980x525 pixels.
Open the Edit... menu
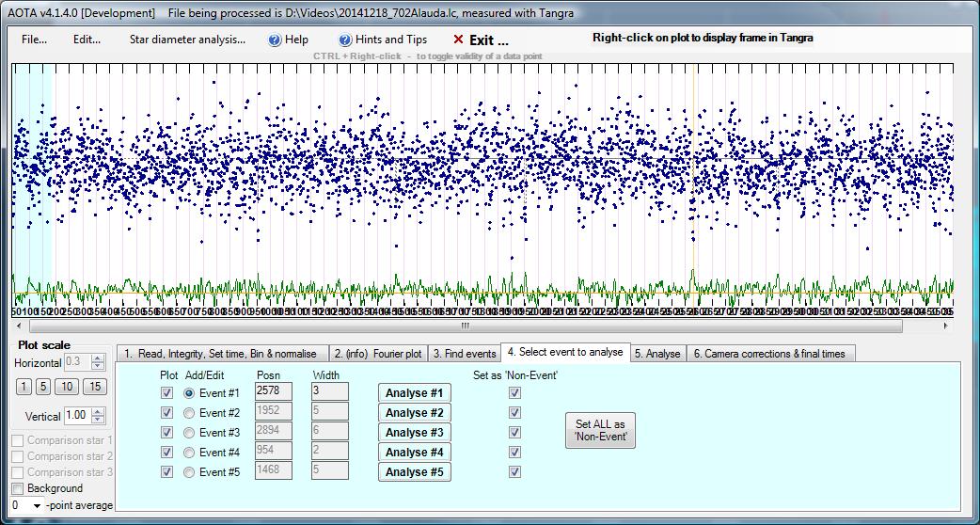click(87, 40)
